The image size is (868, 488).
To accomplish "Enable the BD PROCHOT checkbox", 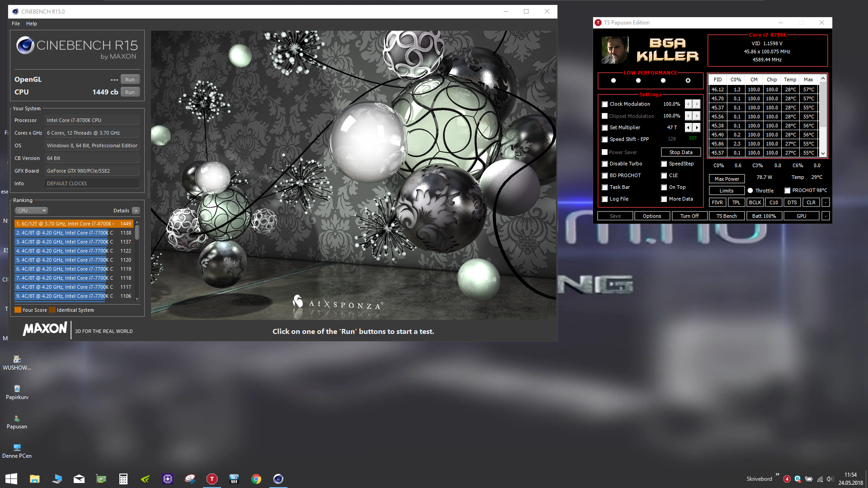I will click(x=604, y=175).
